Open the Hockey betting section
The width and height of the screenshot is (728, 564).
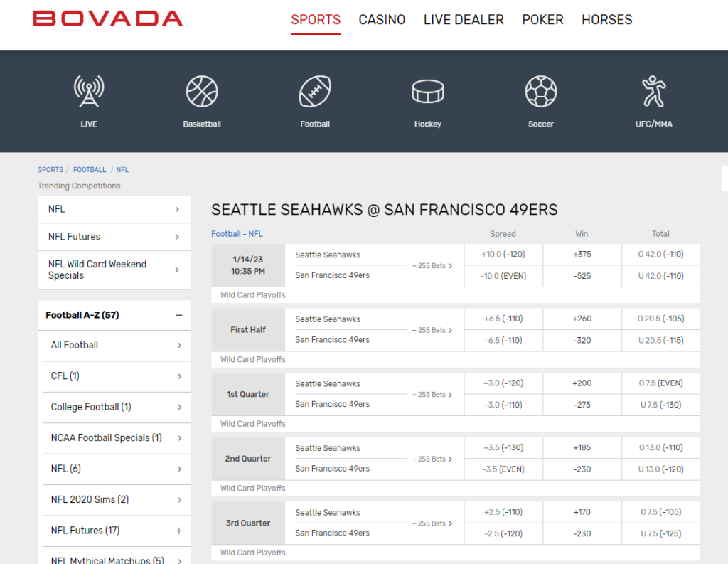click(428, 101)
